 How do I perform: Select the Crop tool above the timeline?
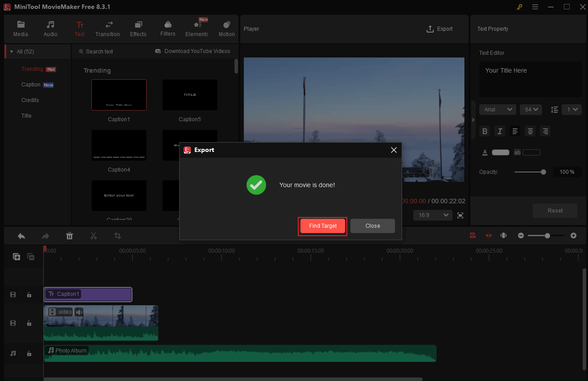117,236
